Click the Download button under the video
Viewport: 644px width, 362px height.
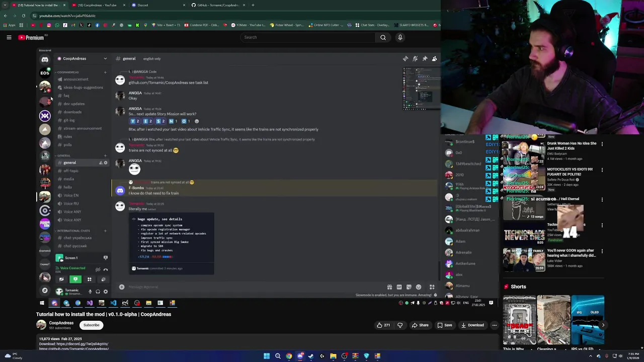[x=472, y=325]
